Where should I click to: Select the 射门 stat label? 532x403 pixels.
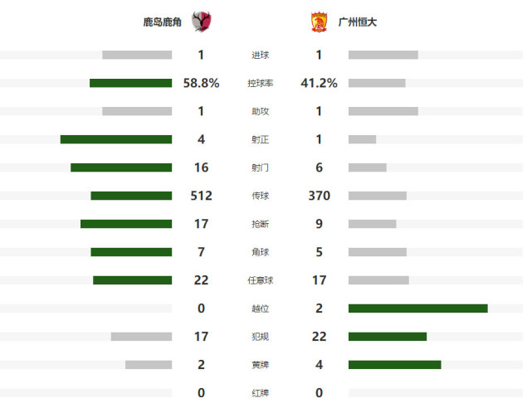[261, 168]
